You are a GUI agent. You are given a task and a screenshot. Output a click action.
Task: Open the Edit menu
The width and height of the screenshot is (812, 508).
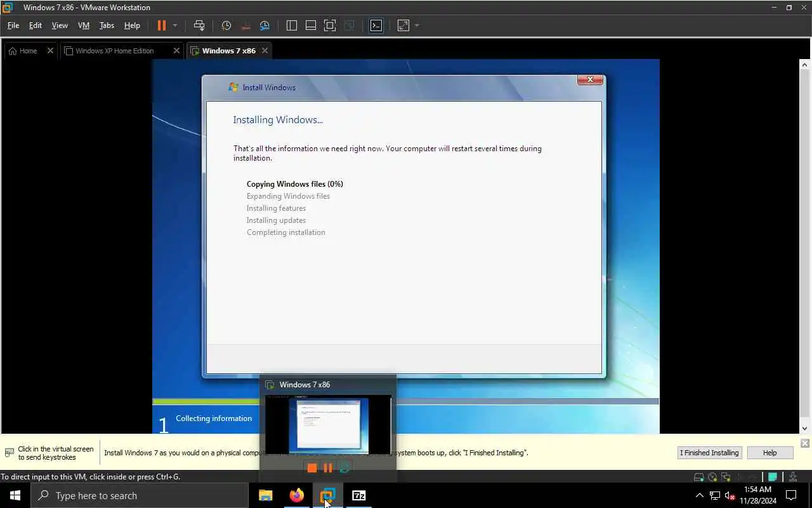(x=36, y=25)
